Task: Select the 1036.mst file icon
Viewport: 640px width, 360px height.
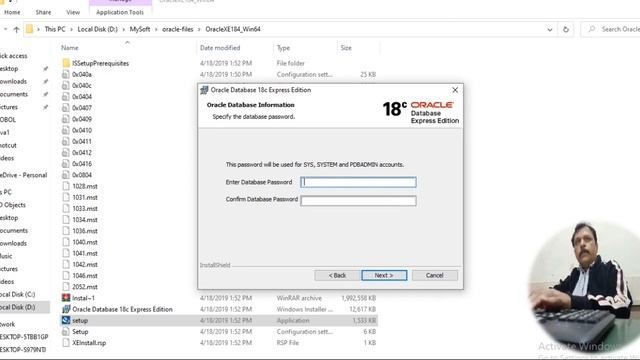Action: tap(66, 231)
